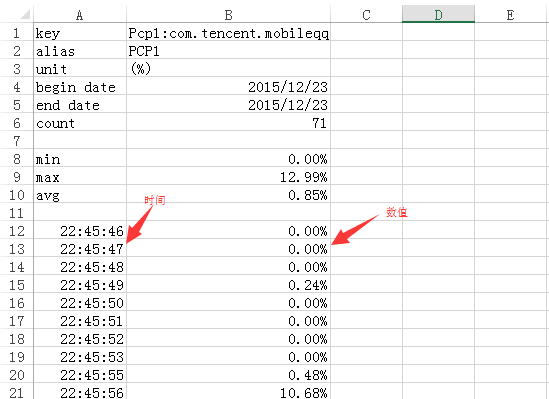Click time cell 22:45:53
This screenshot has width=549, height=399.
(x=80, y=357)
